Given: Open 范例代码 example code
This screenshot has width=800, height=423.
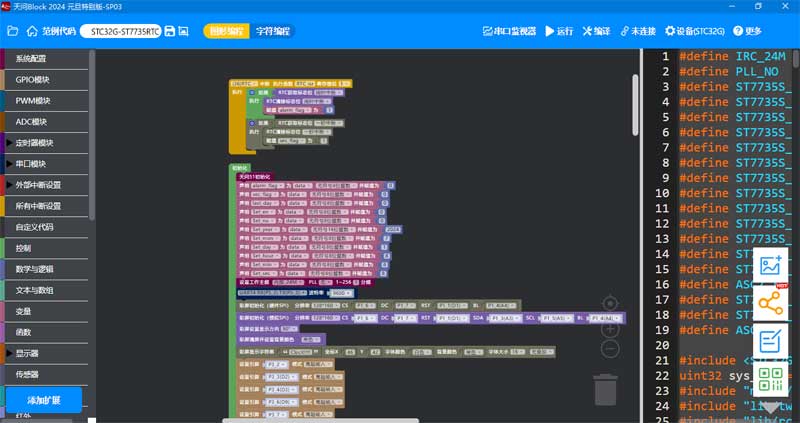Looking at the screenshot, I should [x=59, y=31].
